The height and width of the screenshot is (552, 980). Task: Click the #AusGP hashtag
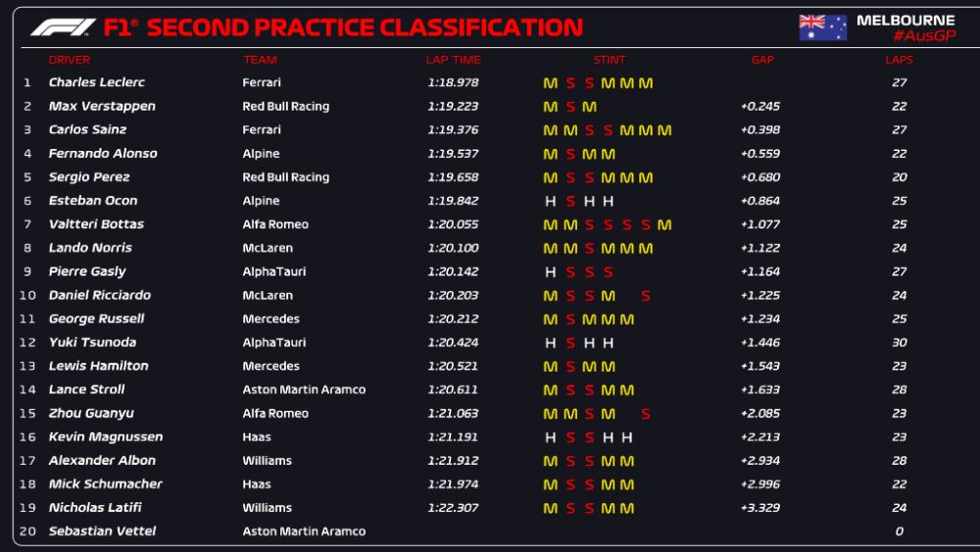click(x=922, y=36)
